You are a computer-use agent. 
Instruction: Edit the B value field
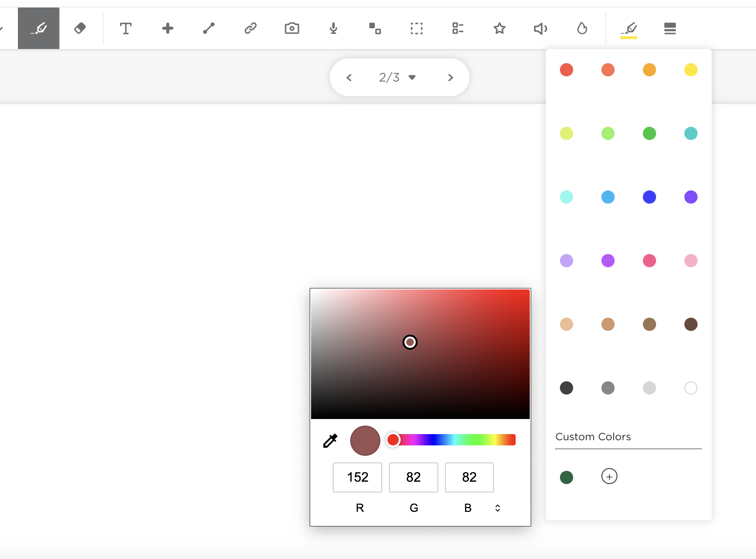click(469, 477)
